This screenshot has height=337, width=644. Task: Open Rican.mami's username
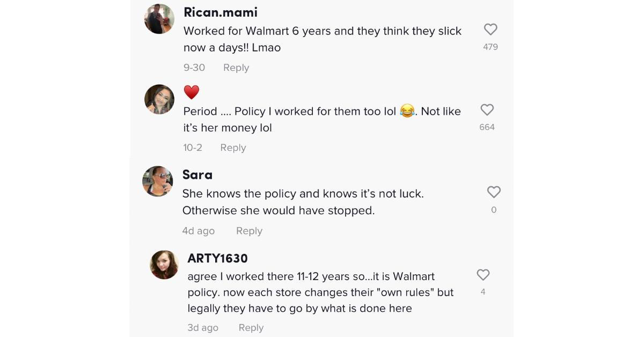[220, 12]
